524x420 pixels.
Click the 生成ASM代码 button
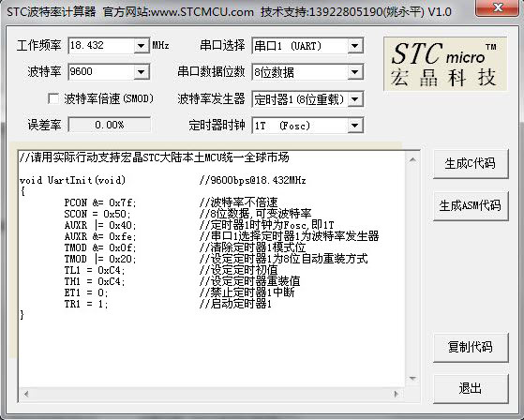tap(471, 205)
